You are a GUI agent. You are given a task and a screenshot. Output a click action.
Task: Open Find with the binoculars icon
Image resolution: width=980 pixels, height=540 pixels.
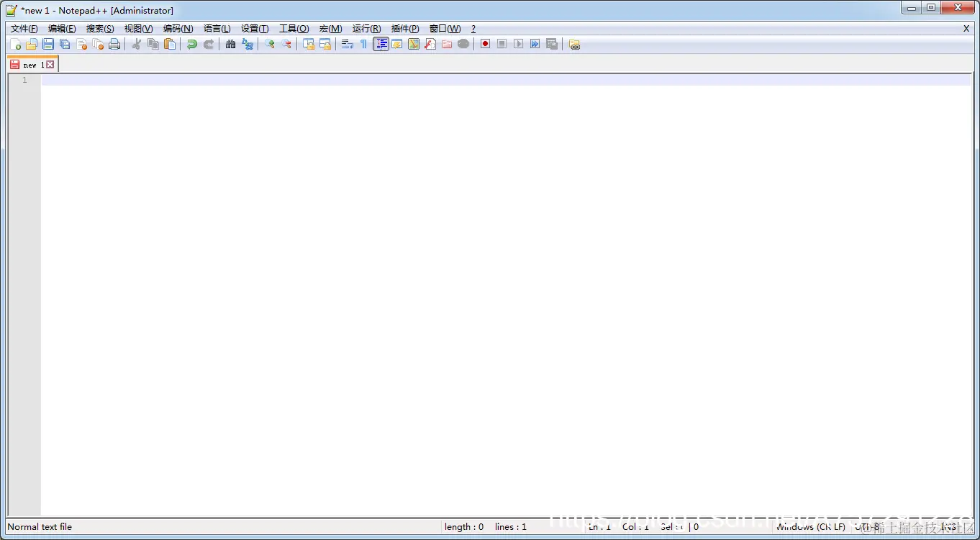pos(230,44)
